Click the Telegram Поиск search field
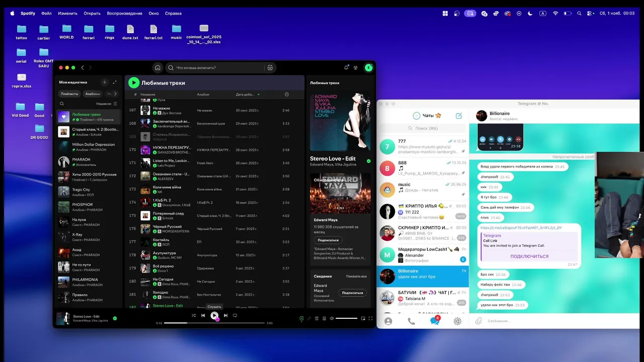Viewport: 644px width, 362px height. [423, 128]
